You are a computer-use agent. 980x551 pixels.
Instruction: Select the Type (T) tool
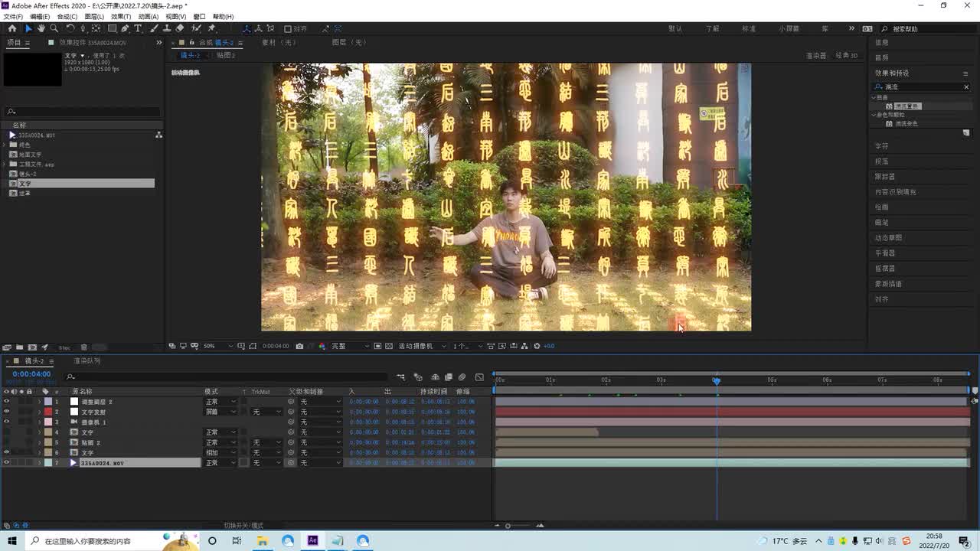pos(138,28)
